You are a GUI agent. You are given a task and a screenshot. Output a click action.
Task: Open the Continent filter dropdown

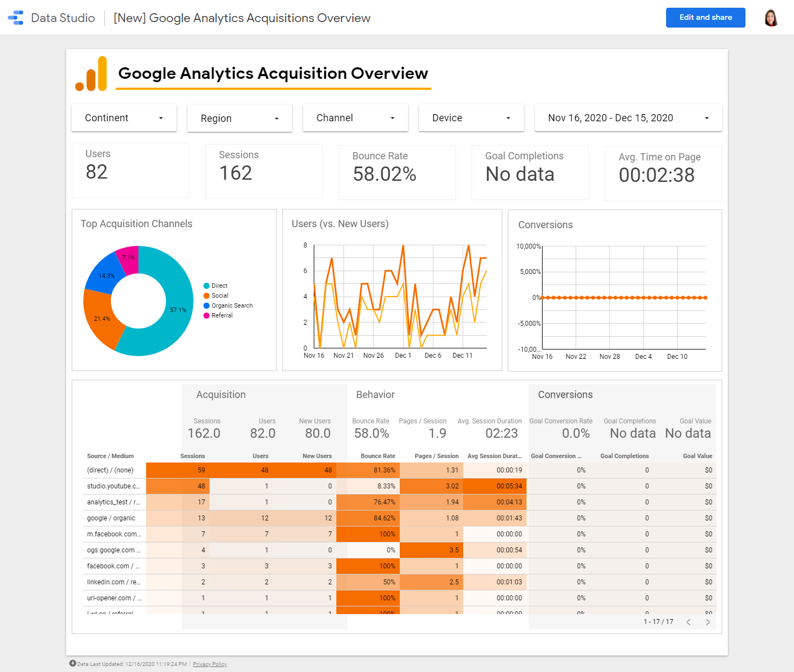click(x=124, y=118)
